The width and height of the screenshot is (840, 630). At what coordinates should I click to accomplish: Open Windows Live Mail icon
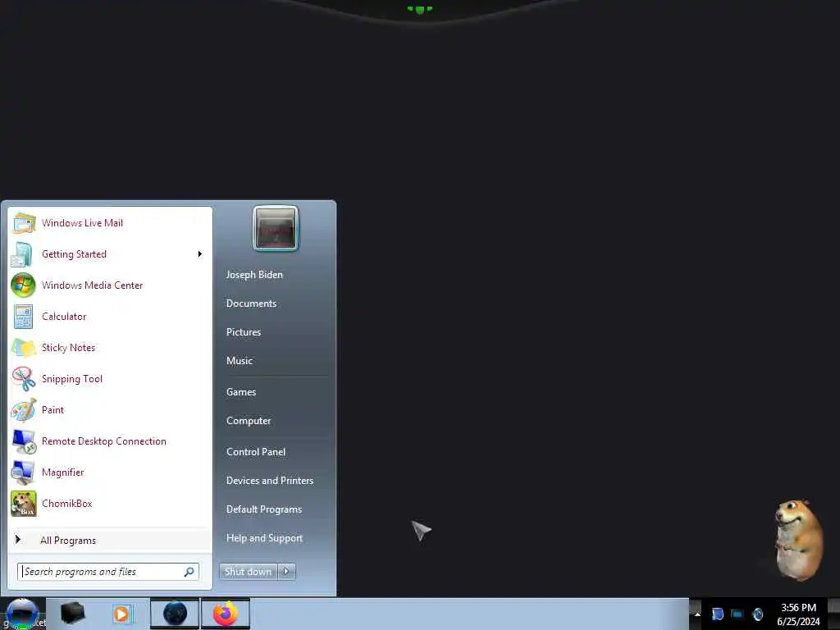click(x=24, y=223)
